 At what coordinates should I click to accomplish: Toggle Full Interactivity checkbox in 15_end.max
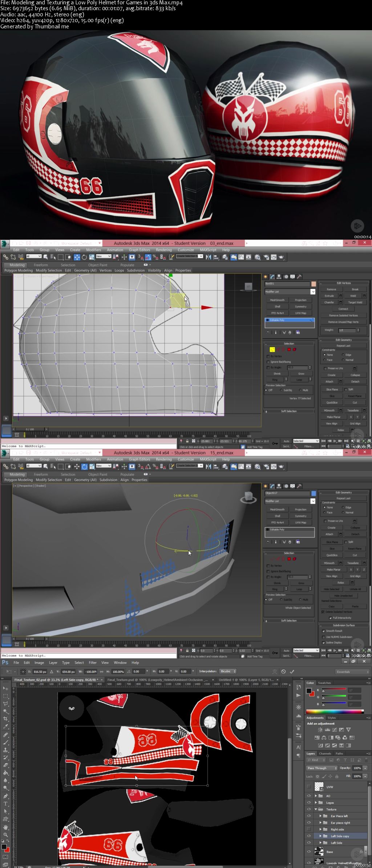pos(330,618)
